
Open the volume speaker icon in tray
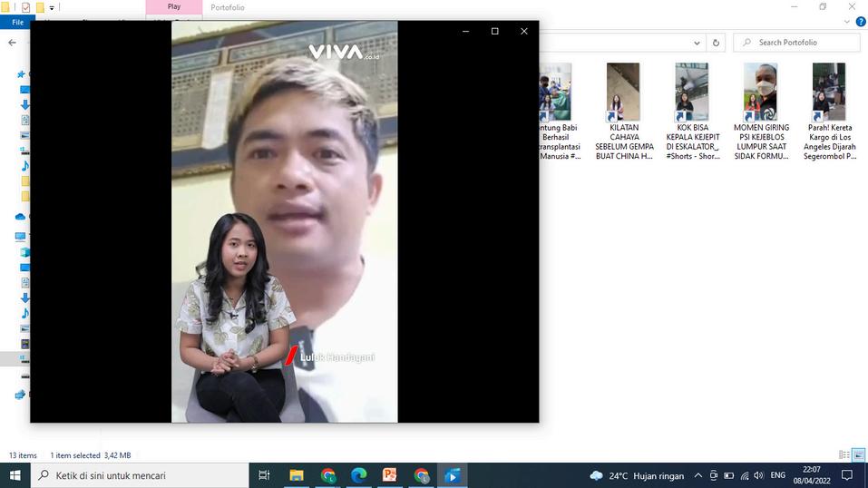759,475
